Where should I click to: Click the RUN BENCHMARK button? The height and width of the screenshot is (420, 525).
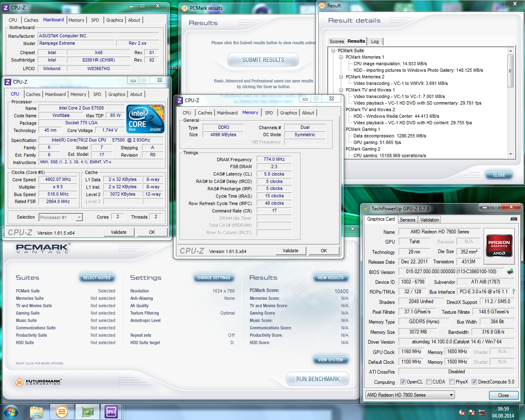318,379
